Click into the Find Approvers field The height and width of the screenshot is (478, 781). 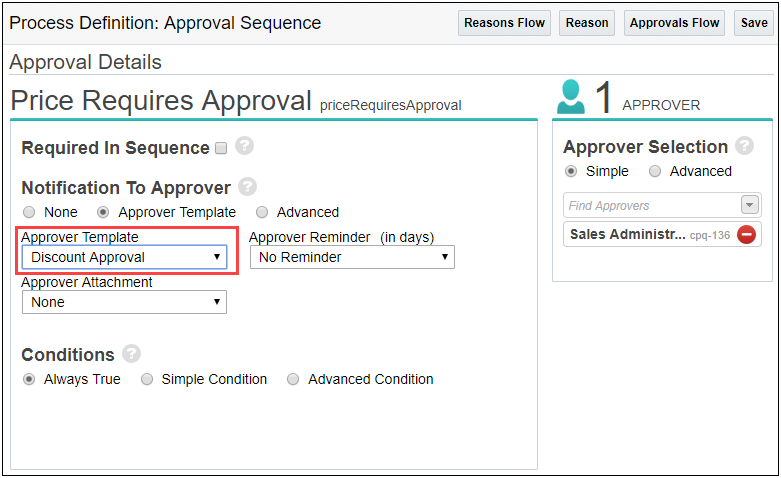(x=650, y=205)
